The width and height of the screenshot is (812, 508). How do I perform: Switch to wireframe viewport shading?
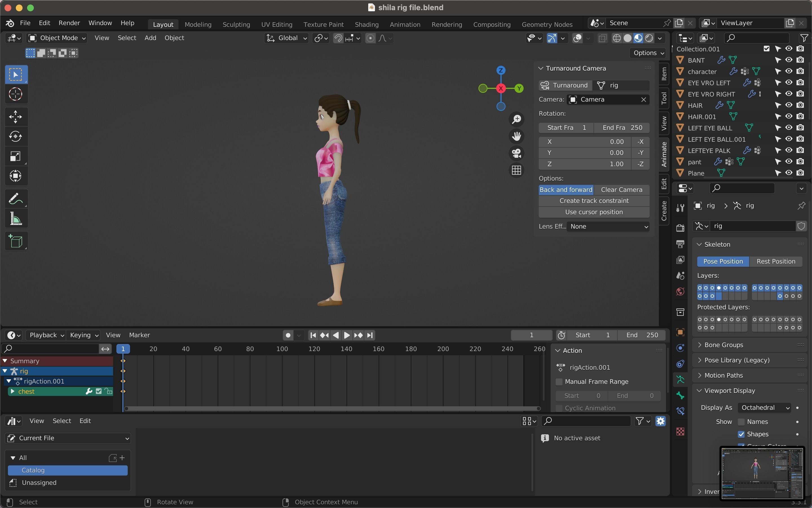pyautogui.click(x=617, y=38)
